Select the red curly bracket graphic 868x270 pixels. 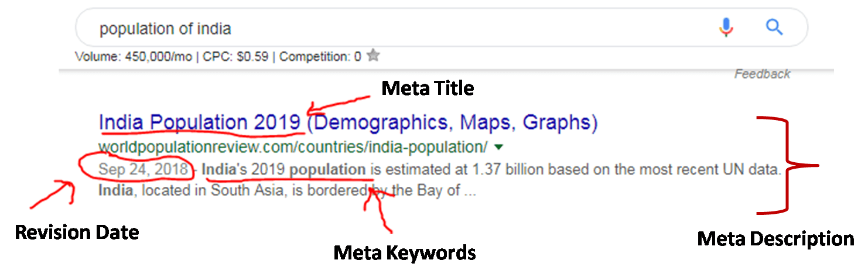pos(786,165)
